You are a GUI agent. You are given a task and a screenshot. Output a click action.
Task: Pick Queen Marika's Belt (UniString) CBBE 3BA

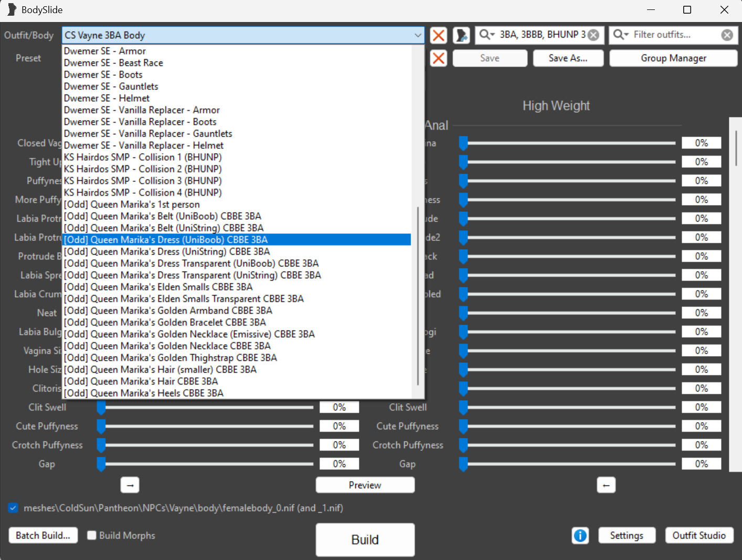click(x=236, y=228)
